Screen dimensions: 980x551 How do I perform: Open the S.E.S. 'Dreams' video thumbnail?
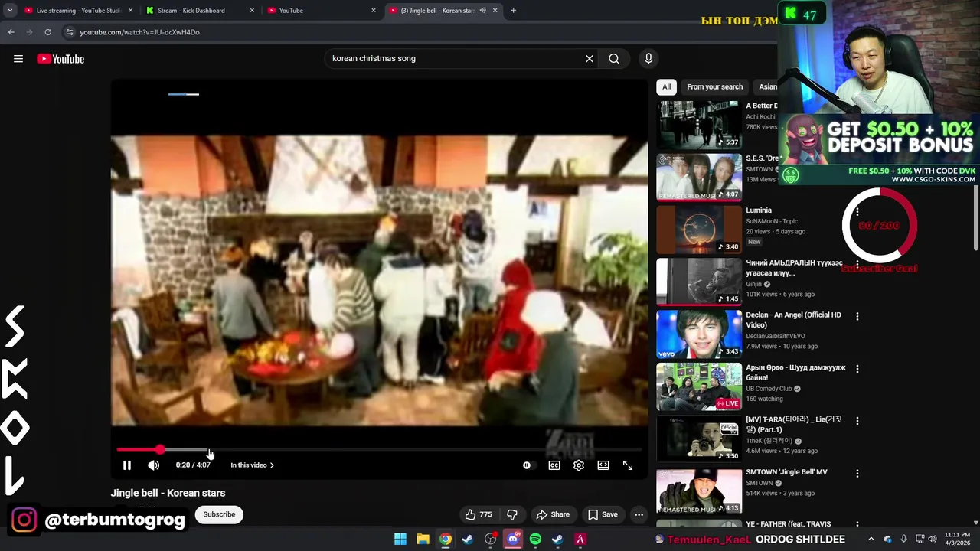point(699,177)
